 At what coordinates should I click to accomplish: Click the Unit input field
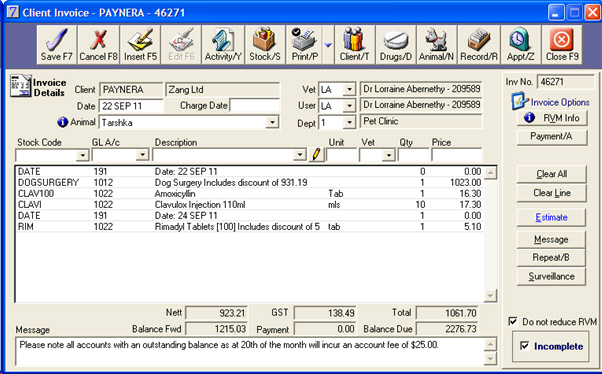(342, 155)
